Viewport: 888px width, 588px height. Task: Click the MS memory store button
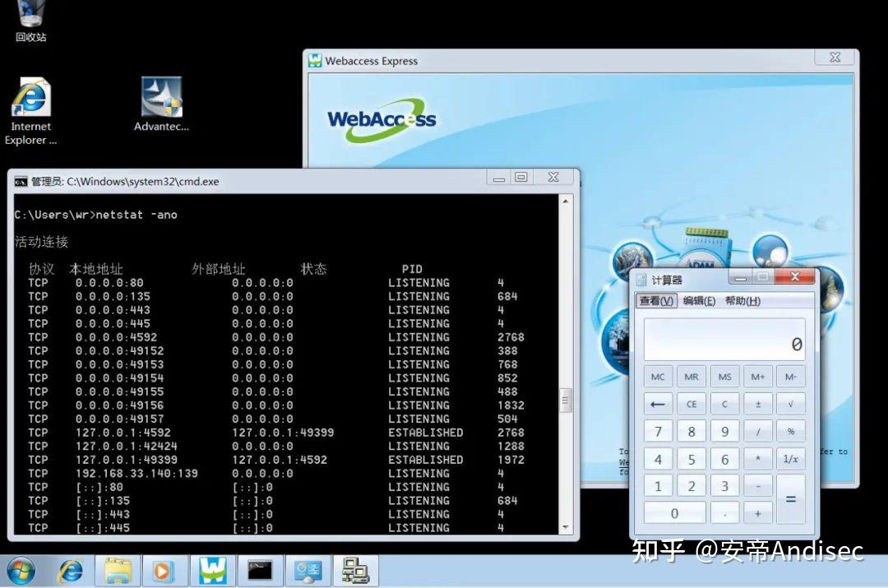[x=725, y=377]
